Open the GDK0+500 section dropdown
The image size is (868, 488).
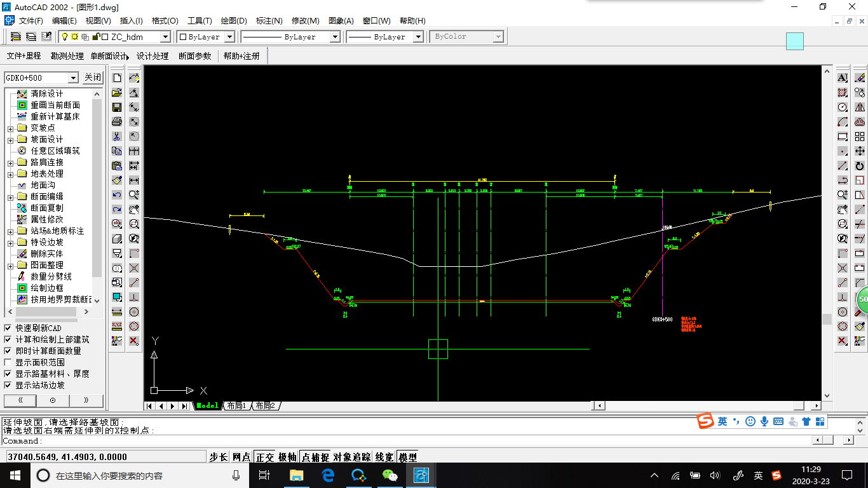(x=73, y=78)
